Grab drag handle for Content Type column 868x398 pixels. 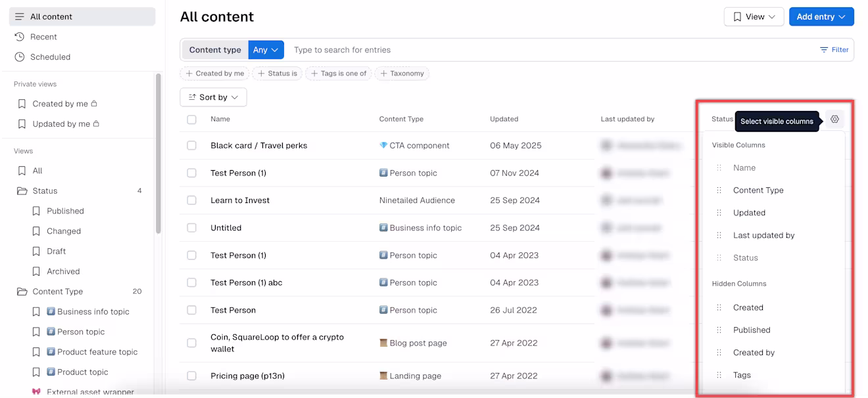(x=719, y=190)
